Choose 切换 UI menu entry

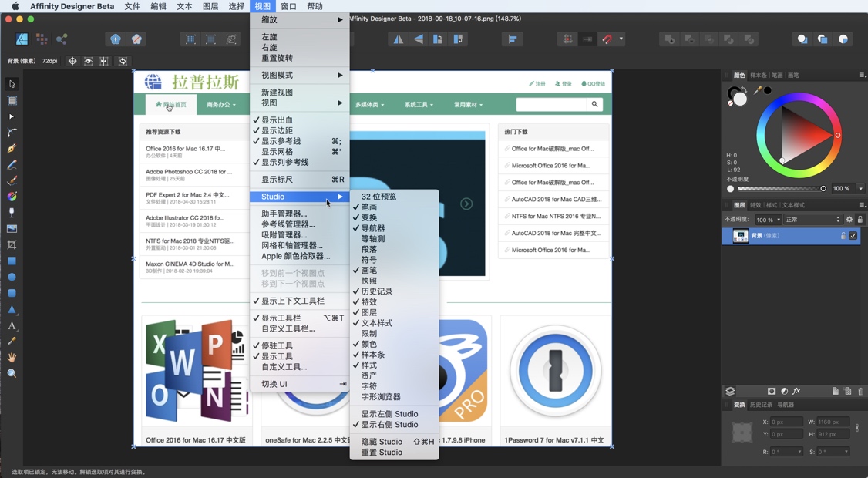tap(299, 384)
